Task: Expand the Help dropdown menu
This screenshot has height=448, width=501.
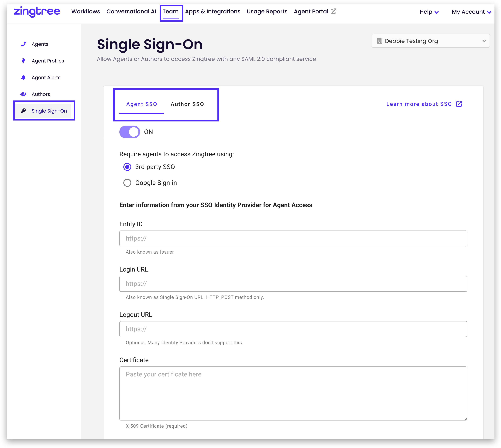Action: [x=429, y=12]
